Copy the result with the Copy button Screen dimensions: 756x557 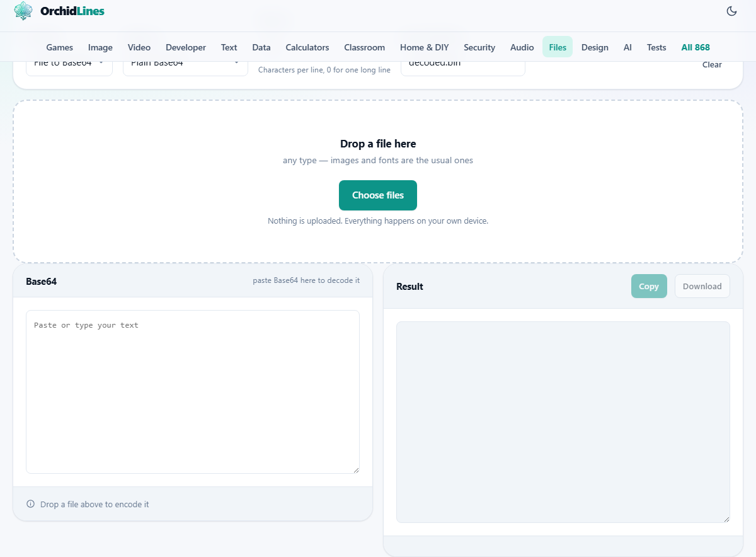tap(649, 286)
